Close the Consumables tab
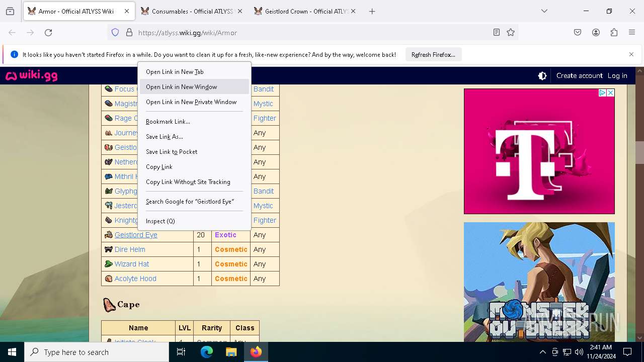The height and width of the screenshot is (362, 644). [240, 11]
